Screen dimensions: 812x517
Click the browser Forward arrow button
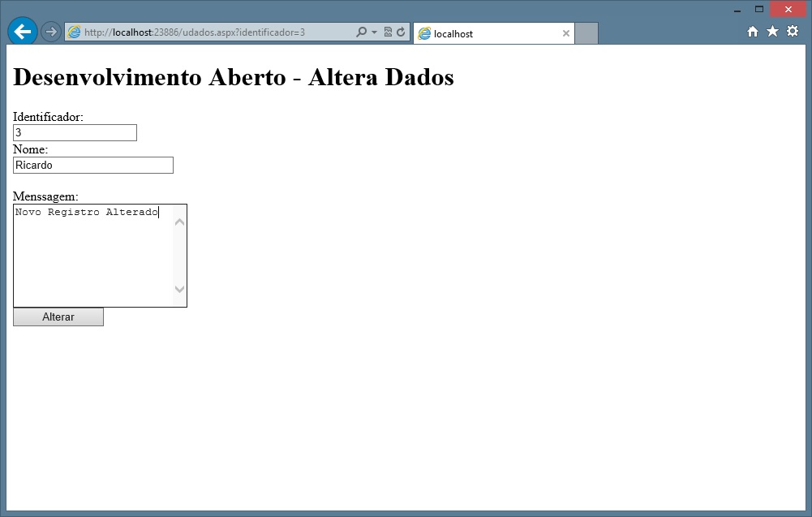[50, 32]
